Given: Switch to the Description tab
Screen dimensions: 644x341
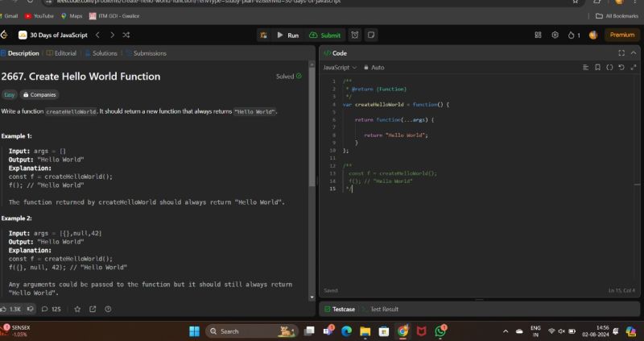Looking at the screenshot, I should (x=19, y=53).
